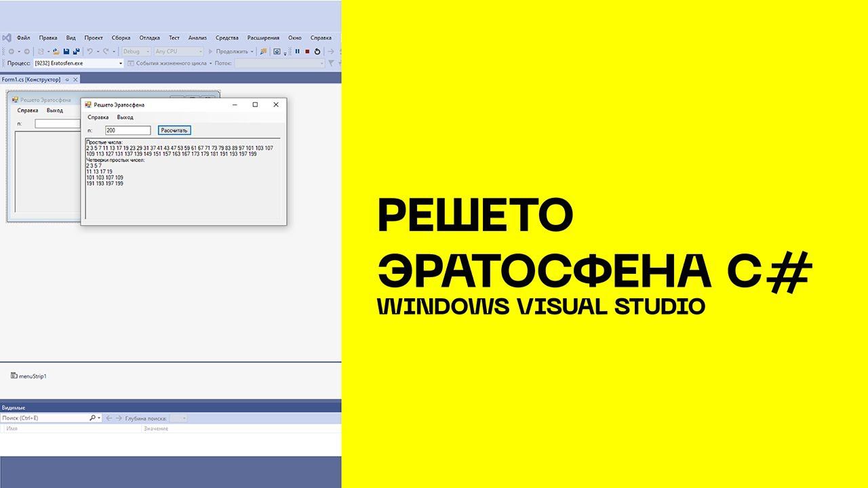Image resolution: width=868 pixels, height=488 pixels.
Task: Open the Any CPU platform dropdown
Action: (x=178, y=52)
